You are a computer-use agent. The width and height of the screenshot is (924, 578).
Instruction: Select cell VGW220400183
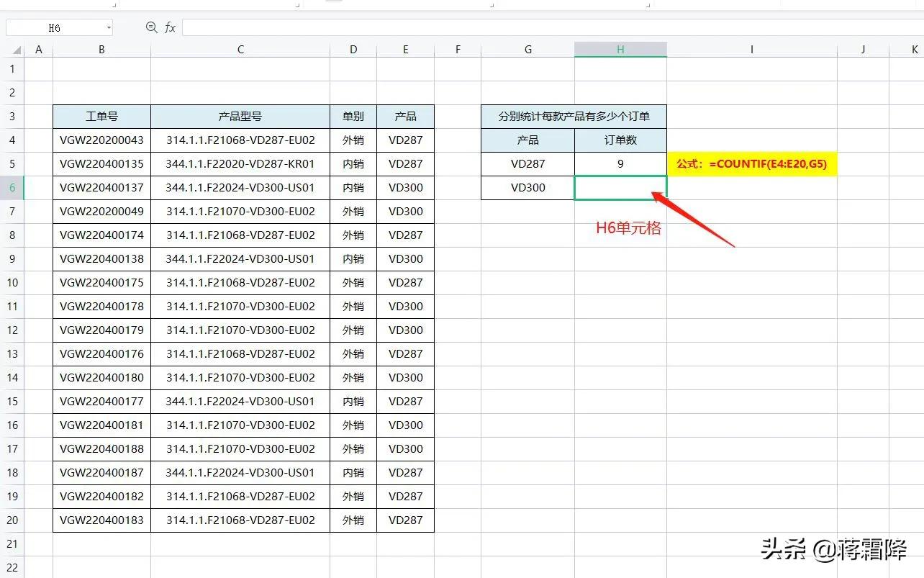[x=102, y=520]
